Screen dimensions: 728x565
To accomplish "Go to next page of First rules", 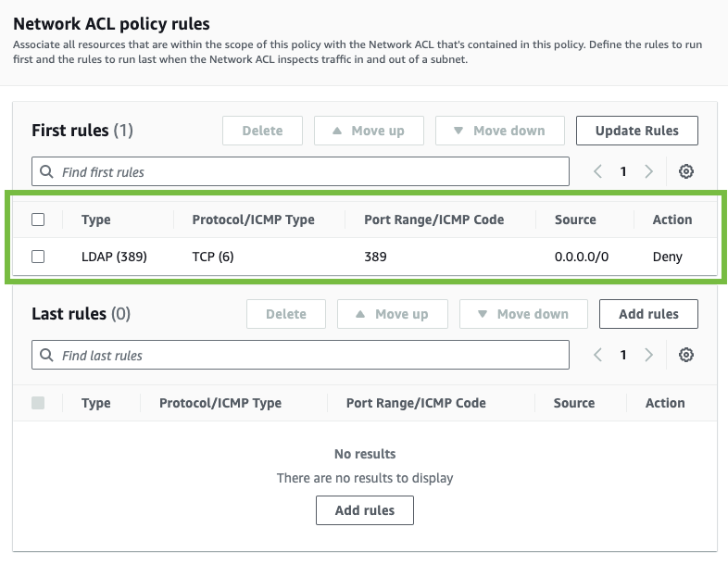I will [x=648, y=171].
